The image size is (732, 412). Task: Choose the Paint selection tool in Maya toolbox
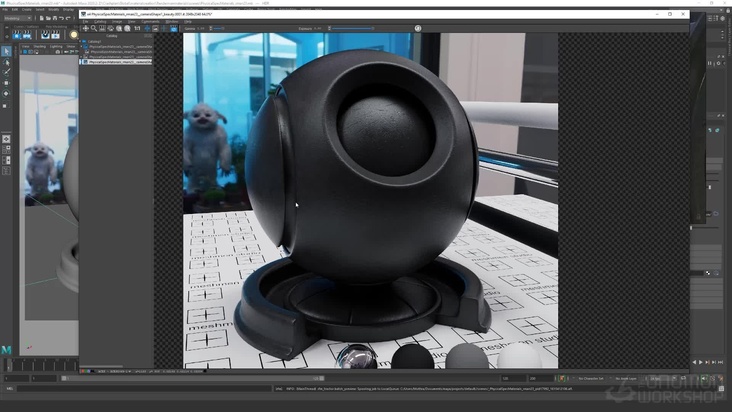(x=6, y=72)
